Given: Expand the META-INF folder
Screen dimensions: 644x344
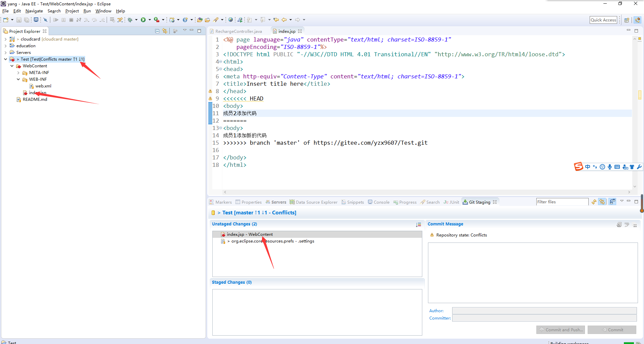Looking at the screenshot, I should pyautogui.click(x=18, y=73).
